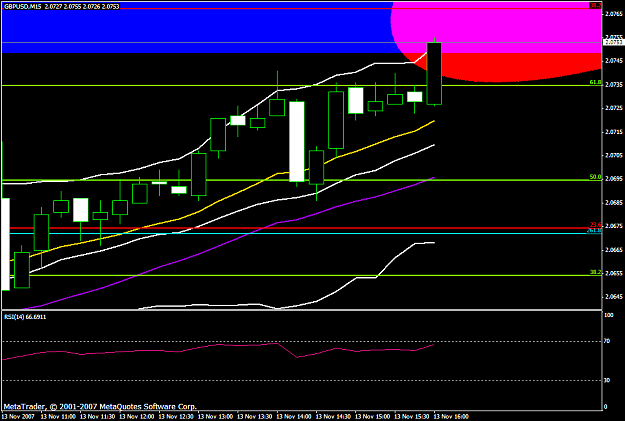This screenshot has height=421, width=625.
Task: Select the 2.0675 price axis value
Action: point(614,226)
